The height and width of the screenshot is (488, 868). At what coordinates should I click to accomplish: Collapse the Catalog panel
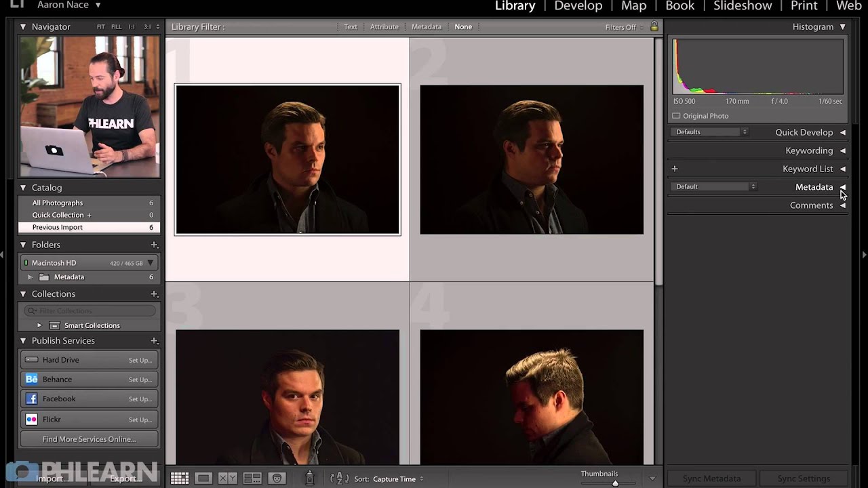pos(23,188)
